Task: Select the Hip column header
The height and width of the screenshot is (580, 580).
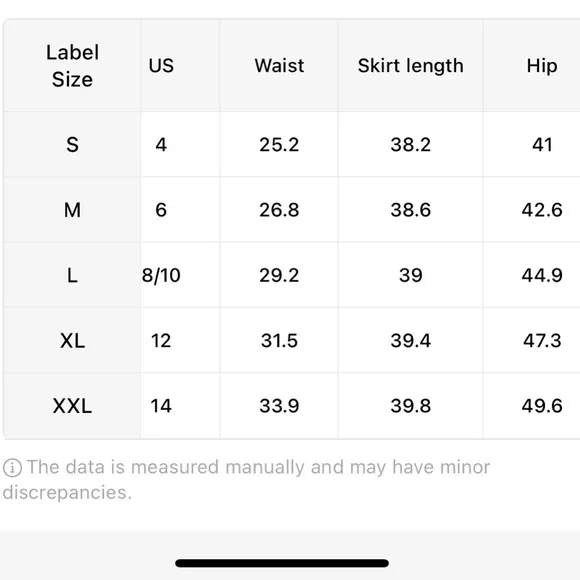Action: click(x=532, y=65)
